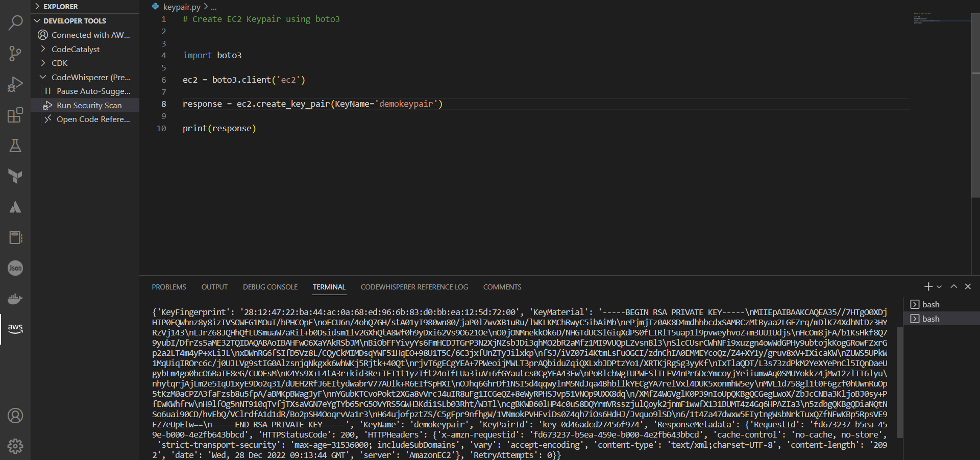
Task: Open the Terraform extension view
Action: tap(15, 176)
